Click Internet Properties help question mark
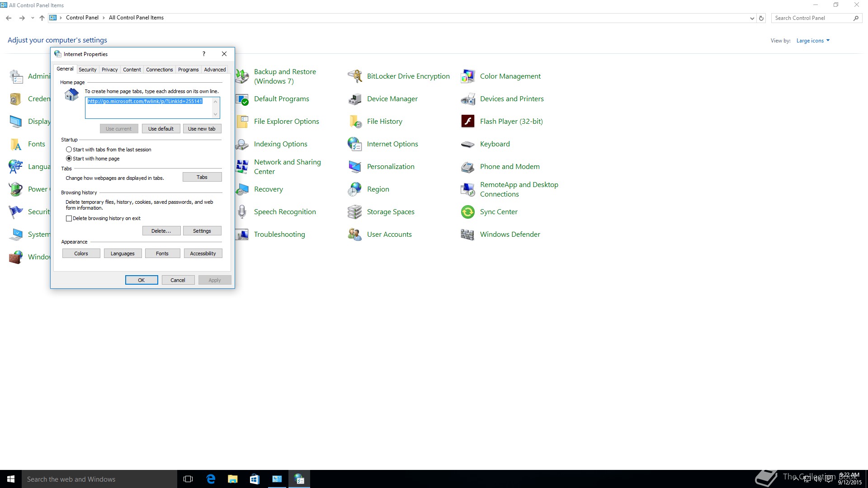Screen dimensions: 868x488 [x=204, y=54]
